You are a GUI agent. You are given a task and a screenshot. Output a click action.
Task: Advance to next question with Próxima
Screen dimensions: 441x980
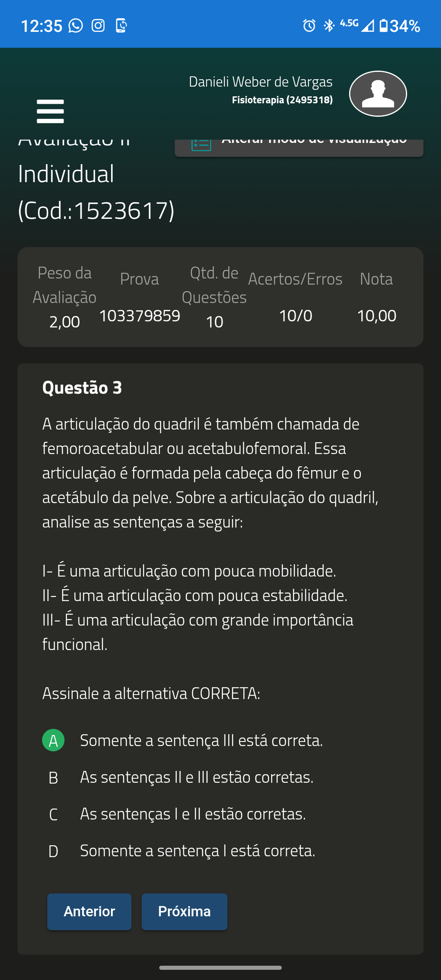pyautogui.click(x=184, y=911)
